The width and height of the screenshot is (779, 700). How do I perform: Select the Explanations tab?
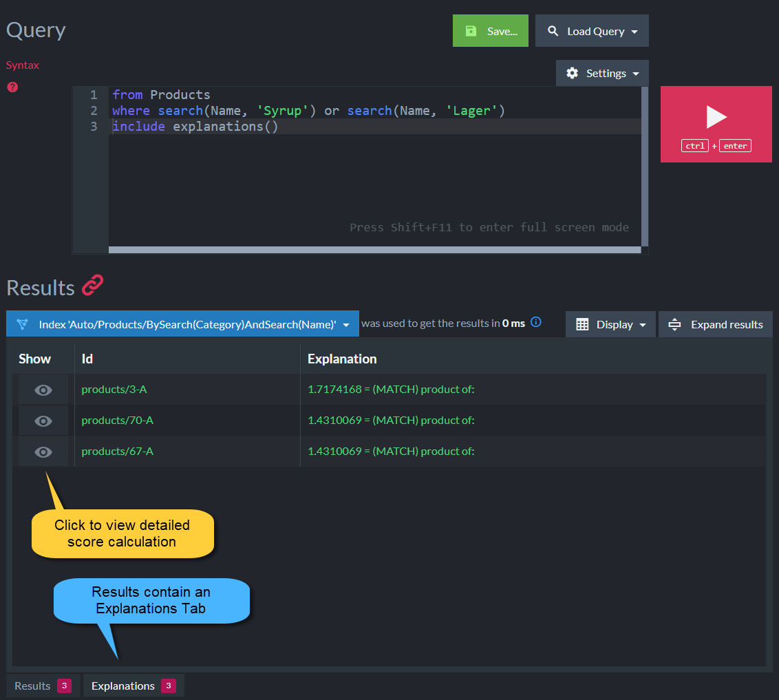pyautogui.click(x=134, y=686)
